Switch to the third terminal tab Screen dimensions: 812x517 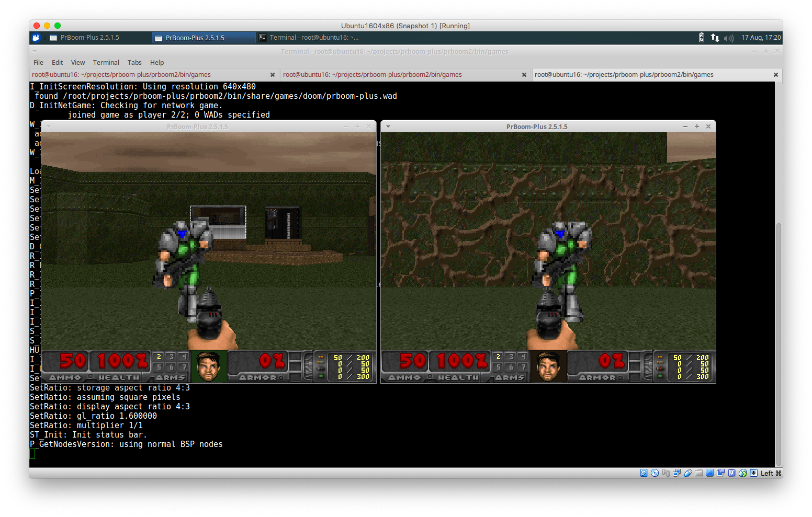pos(624,75)
